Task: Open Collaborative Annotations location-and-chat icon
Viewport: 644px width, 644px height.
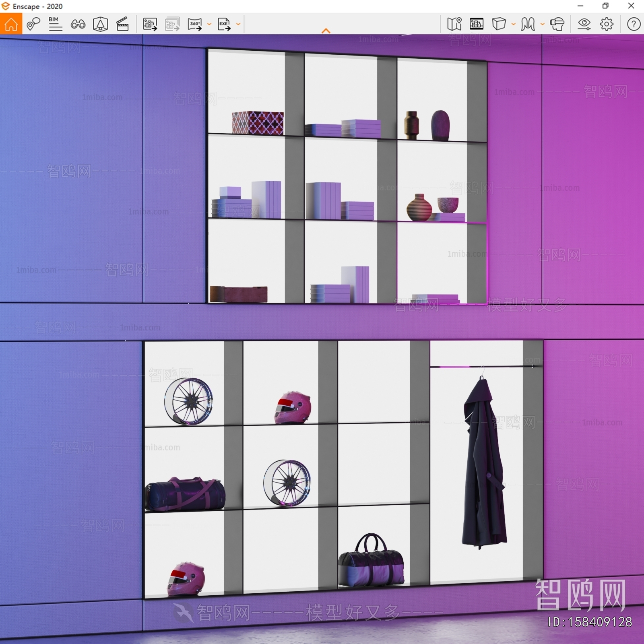Action: (33, 24)
